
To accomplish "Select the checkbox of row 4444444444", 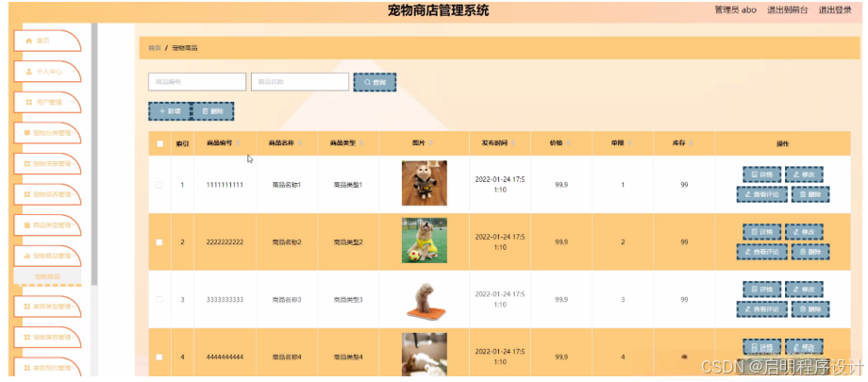I will click(160, 357).
